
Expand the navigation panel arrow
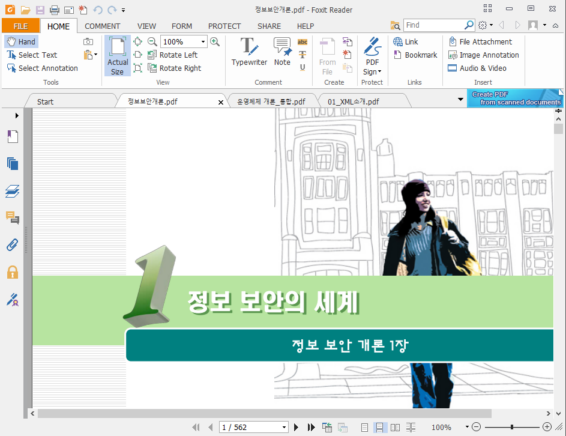(x=17, y=115)
